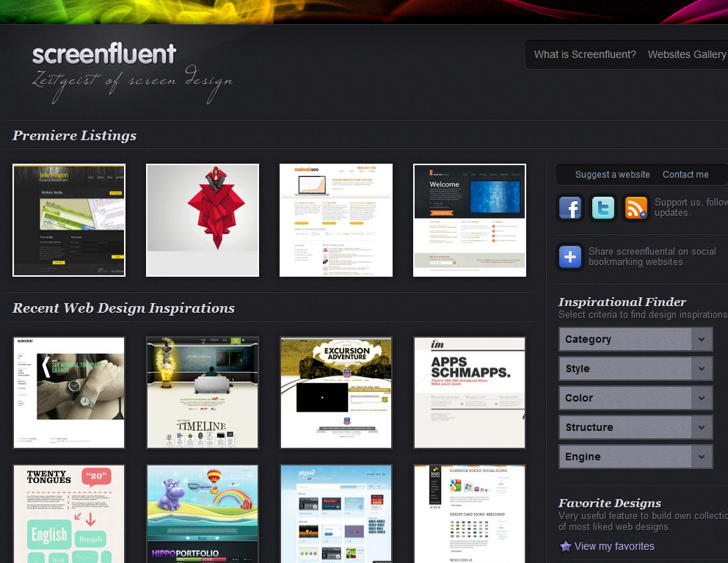The width and height of the screenshot is (728, 563).
Task: Open the wristwatch design thumbnail
Action: click(69, 393)
